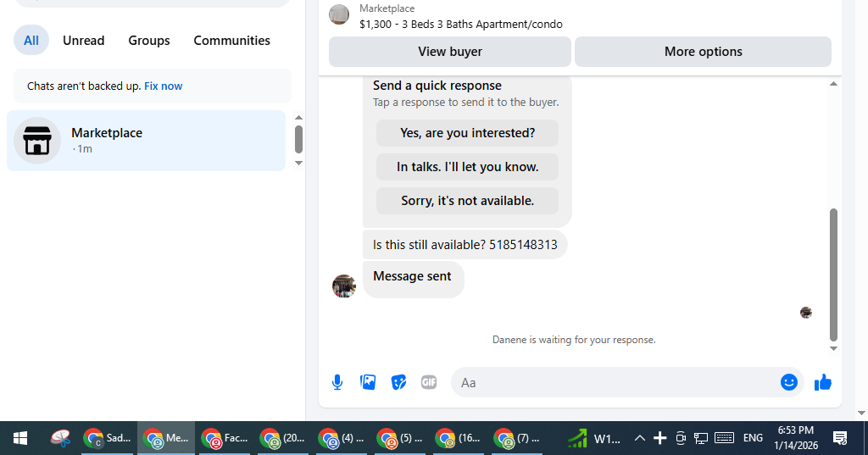Click the View buyer button
This screenshot has height=455, width=868.
[x=450, y=52]
